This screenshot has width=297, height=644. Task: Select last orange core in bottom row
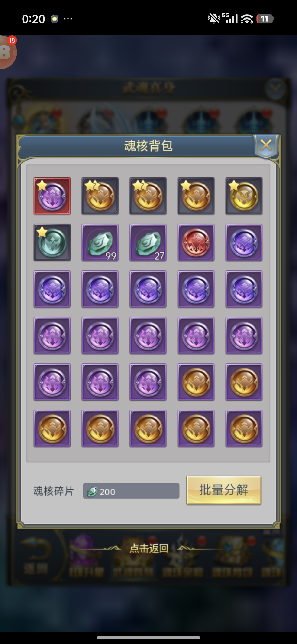[x=244, y=428]
